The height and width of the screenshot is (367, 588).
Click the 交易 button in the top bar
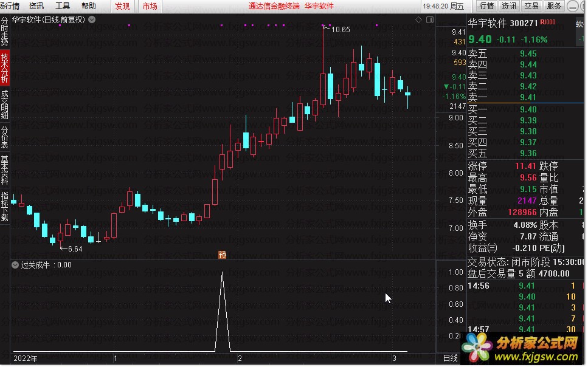pyautogui.click(x=531, y=6)
